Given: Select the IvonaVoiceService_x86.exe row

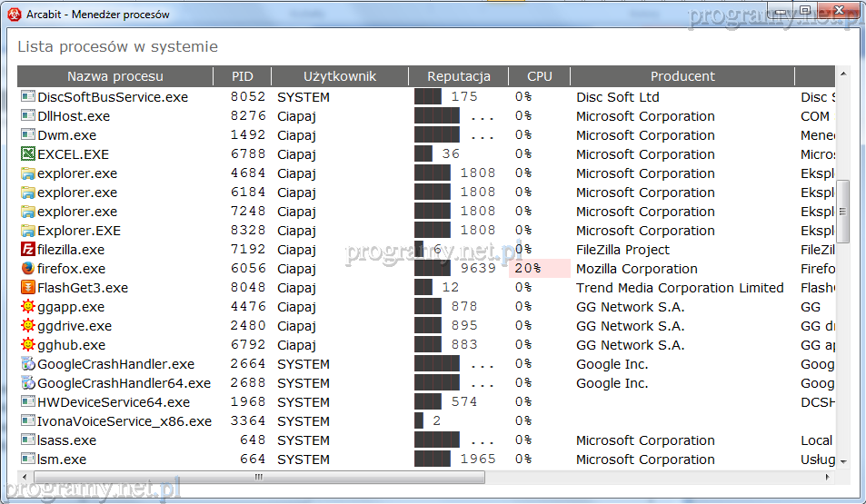Looking at the screenshot, I should [273, 421].
